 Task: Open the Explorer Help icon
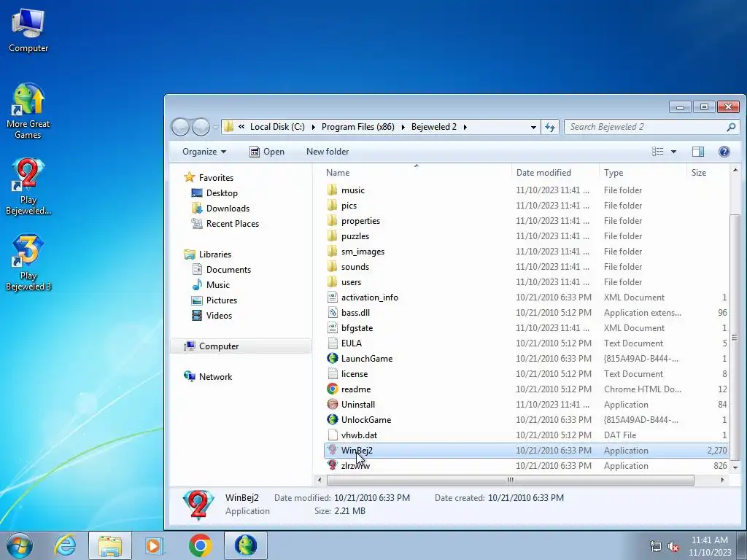[724, 152]
